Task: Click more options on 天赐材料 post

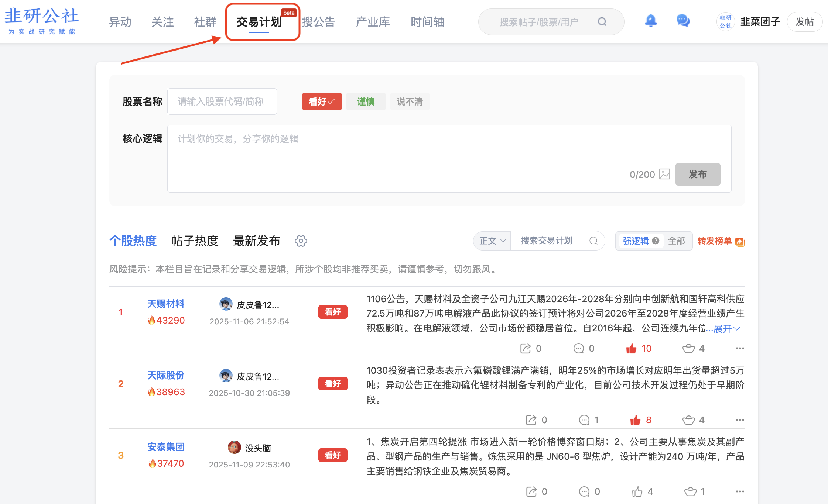Action: pos(740,348)
